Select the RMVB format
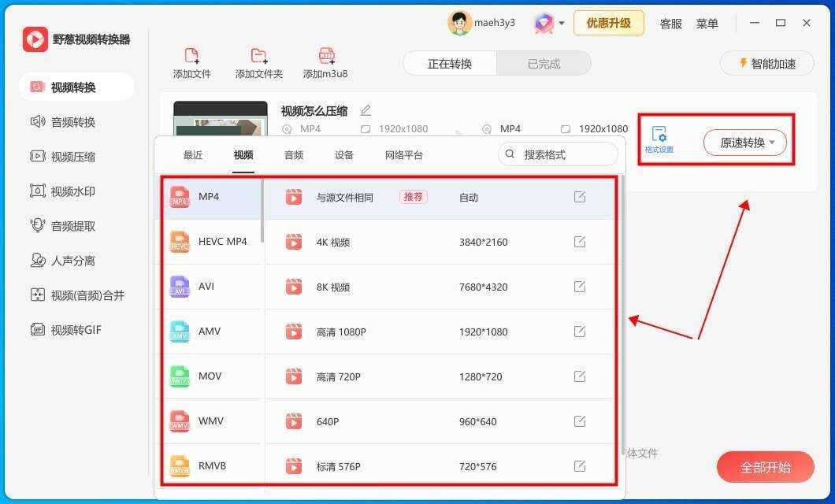Screen dimensions: 835x504 pos(212,465)
